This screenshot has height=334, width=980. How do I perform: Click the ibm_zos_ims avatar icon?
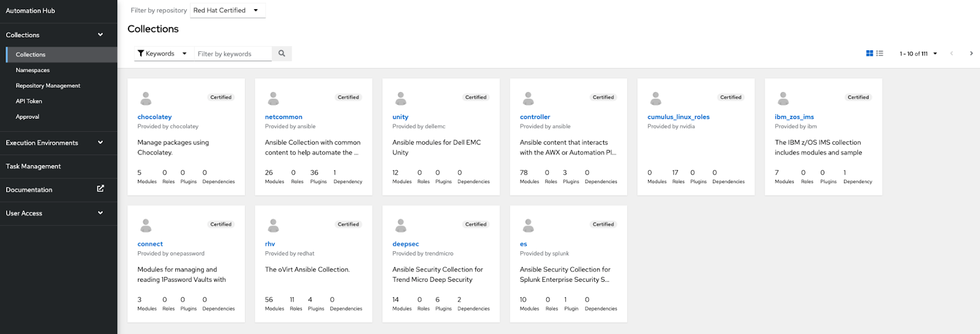[783, 98]
